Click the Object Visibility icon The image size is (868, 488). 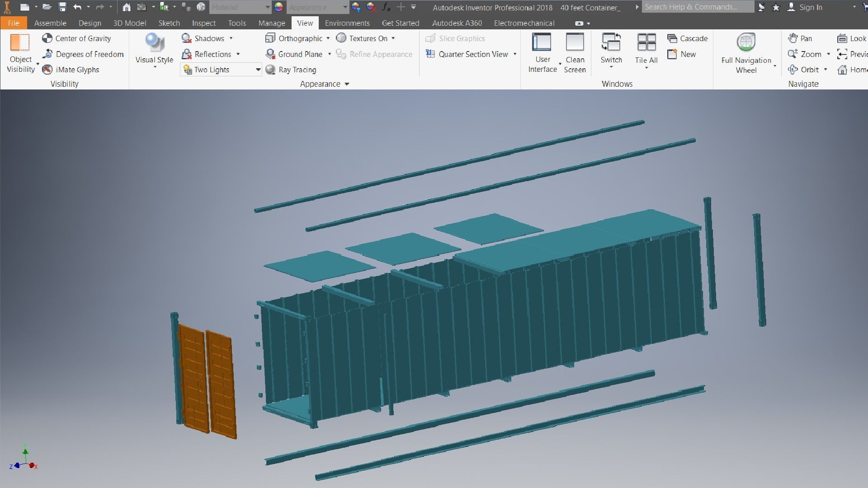pyautogui.click(x=20, y=43)
